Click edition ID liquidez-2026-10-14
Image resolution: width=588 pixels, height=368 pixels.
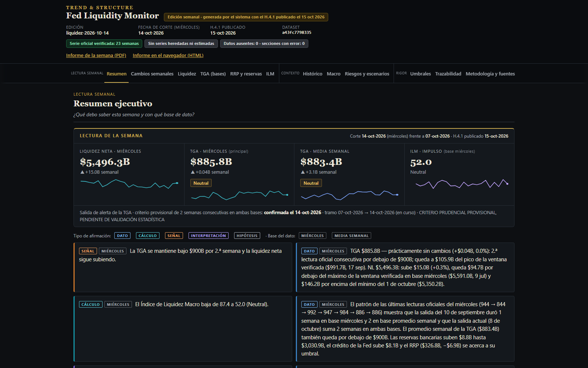pyautogui.click(x=87, y=33)
